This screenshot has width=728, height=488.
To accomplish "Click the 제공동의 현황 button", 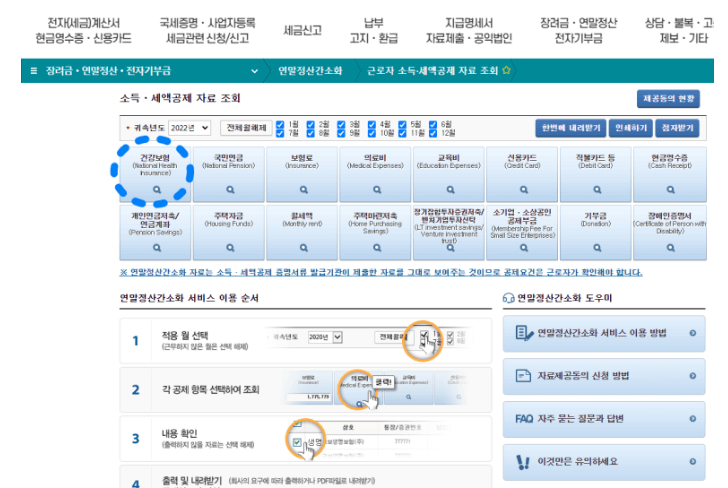I will [x=668, y=98].
